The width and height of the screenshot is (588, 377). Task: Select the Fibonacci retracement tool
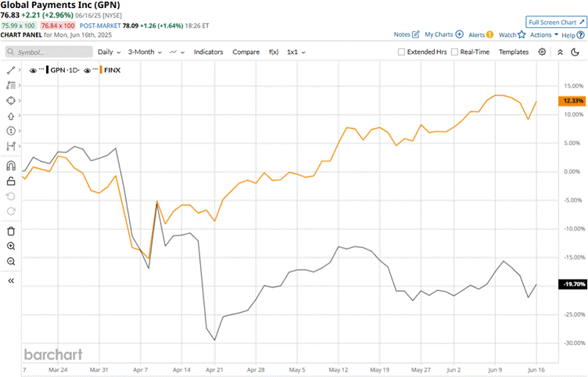point(11,85)
